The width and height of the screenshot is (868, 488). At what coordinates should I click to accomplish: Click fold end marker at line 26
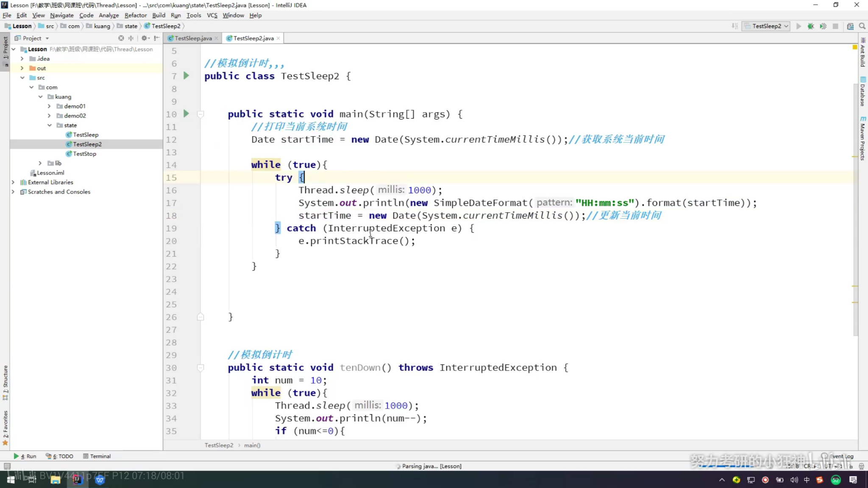201,317
